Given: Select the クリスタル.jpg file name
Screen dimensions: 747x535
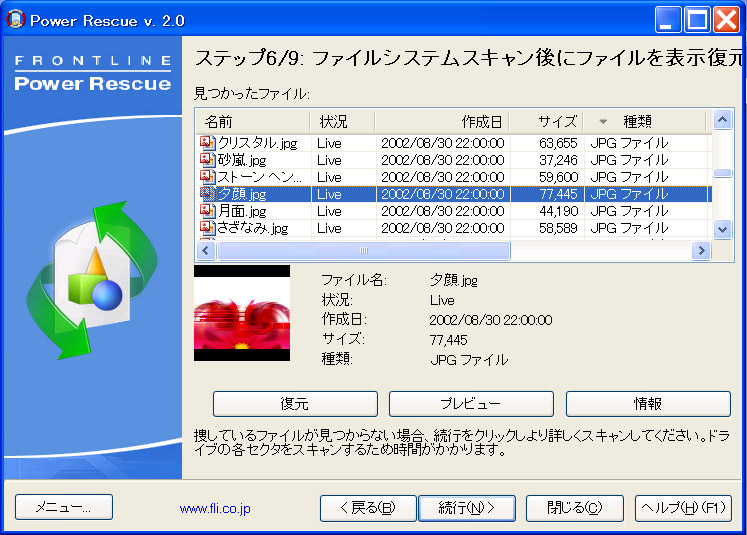Looking at the screenshot, I should point(258,143).
